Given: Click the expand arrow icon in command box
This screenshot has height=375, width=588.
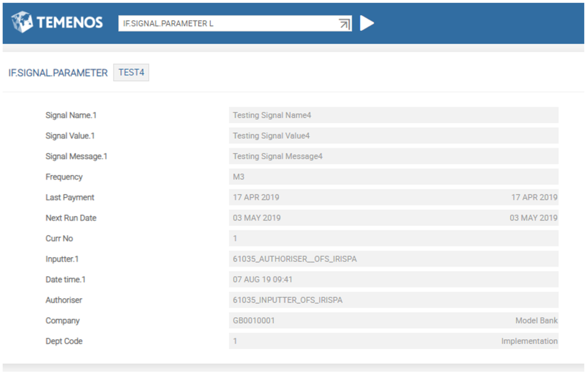Looking at the screenshot, I should (344, 24).
